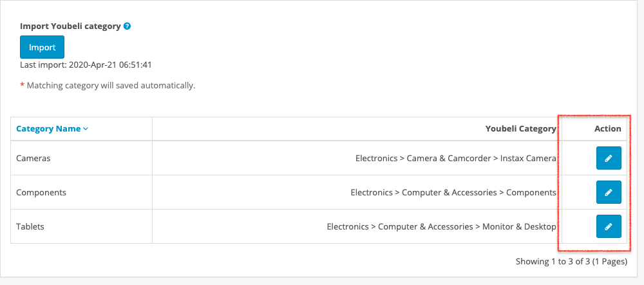The height and width of the screenshot is (285, 644).
Task: Click the Instax Camera category path text
Action: pos(455,159)
